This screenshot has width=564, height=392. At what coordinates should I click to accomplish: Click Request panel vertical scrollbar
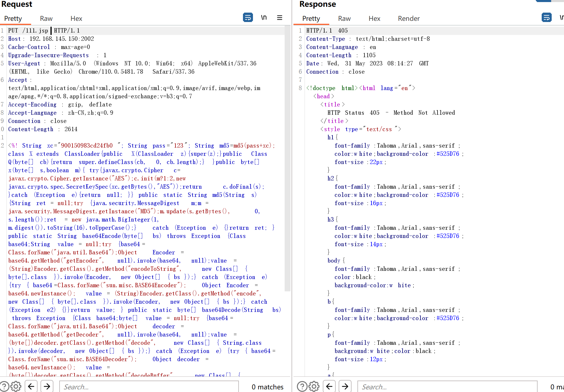pos(288,158)
